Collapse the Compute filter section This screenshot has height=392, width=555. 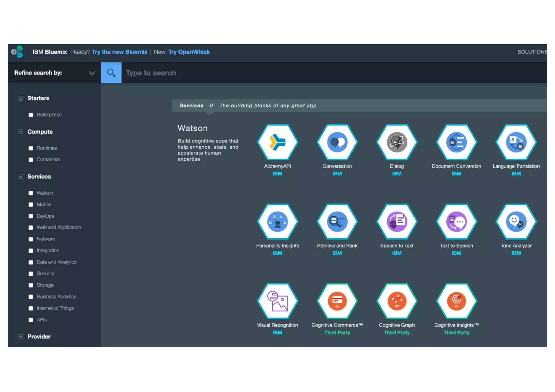click(21, 132)
